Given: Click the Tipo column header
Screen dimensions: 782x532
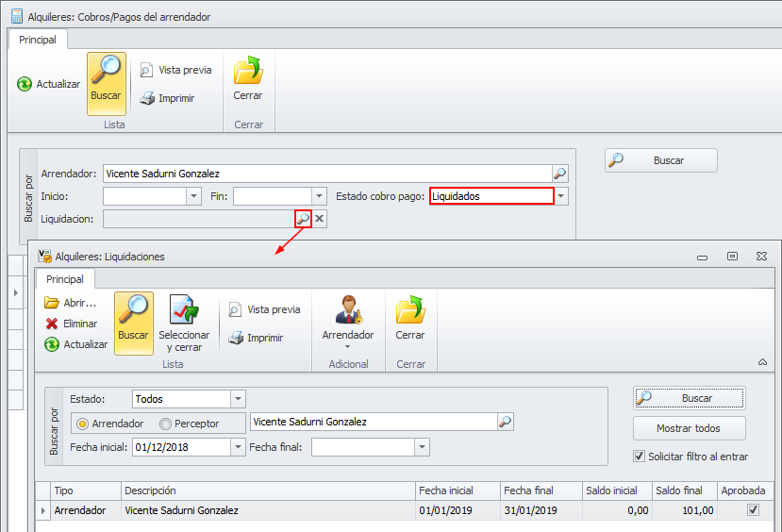Looking at the screenshot, I should click(x=86, y=490).
